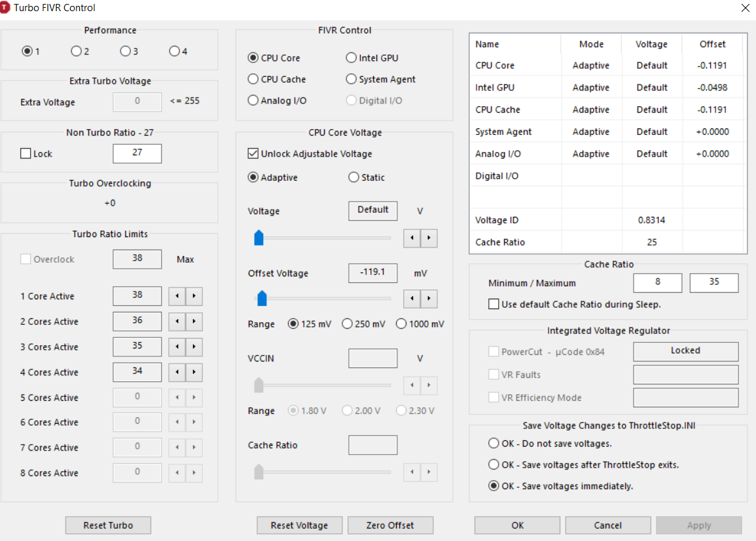756x541 pixels.
Task: Click the 3 Cores Active value field
Action: click(137, 346)
